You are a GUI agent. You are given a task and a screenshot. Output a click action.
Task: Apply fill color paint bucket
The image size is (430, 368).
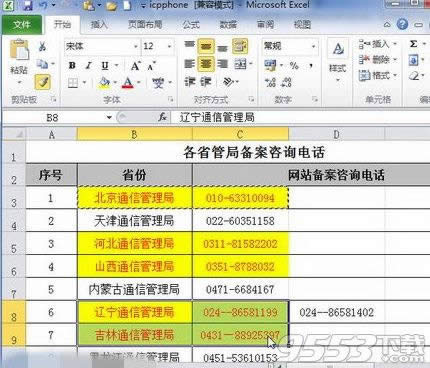click(x=105, y=82)
